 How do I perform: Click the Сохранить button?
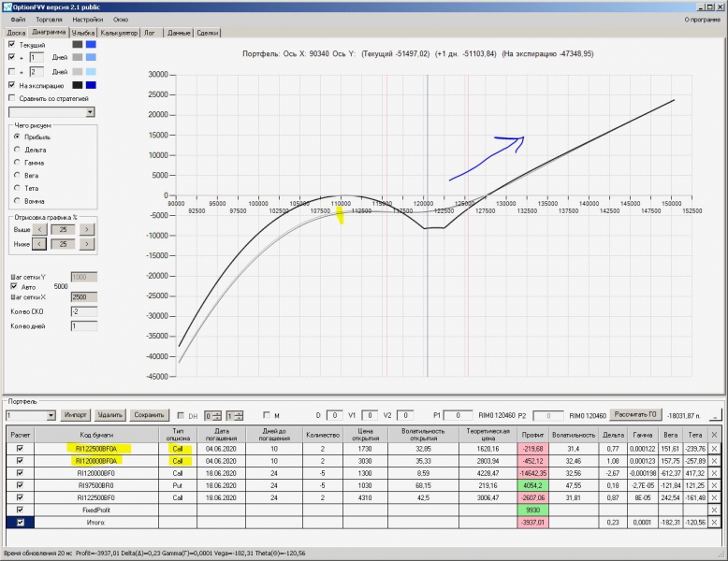pos(149,415)
